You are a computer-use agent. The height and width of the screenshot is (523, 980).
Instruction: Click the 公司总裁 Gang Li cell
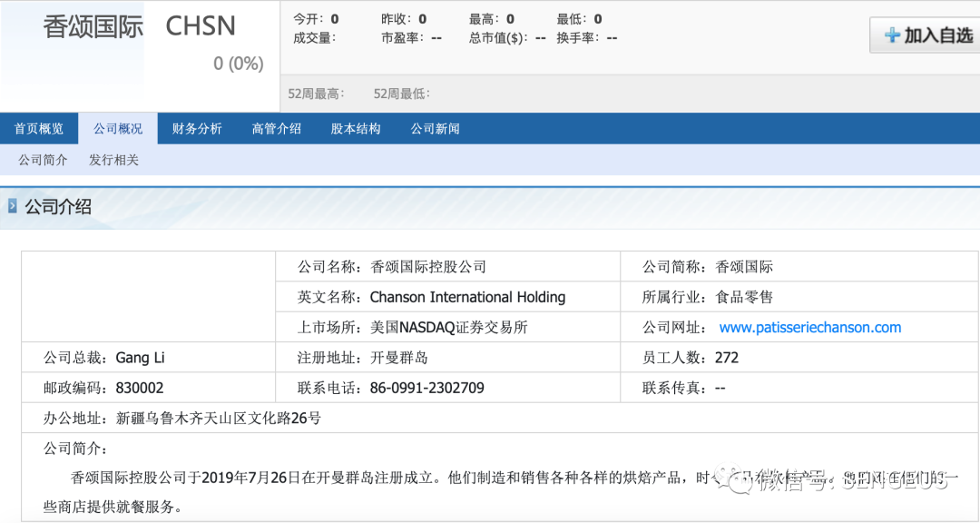coord(149,357)
